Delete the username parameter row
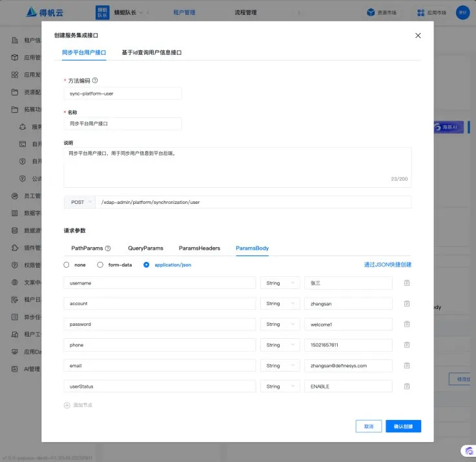The width and height of the screenshot is (476, 462). coord(407,283)
